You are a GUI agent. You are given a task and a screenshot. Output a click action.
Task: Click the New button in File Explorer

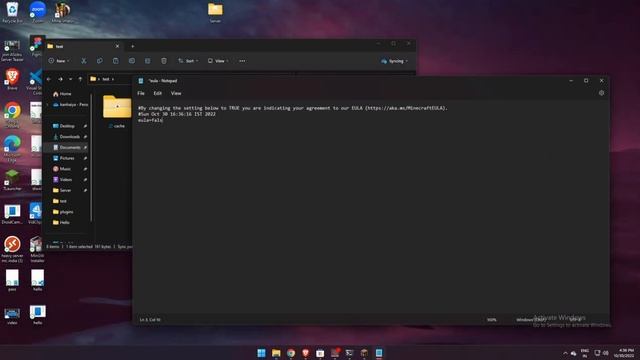(59, 61)
